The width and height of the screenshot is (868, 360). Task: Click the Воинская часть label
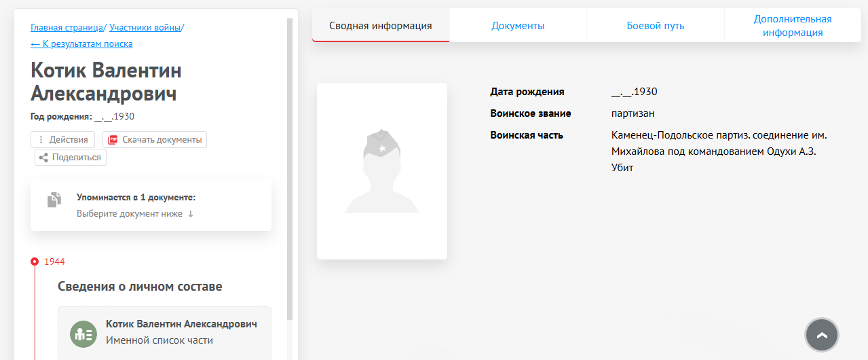tap(527, 135)
